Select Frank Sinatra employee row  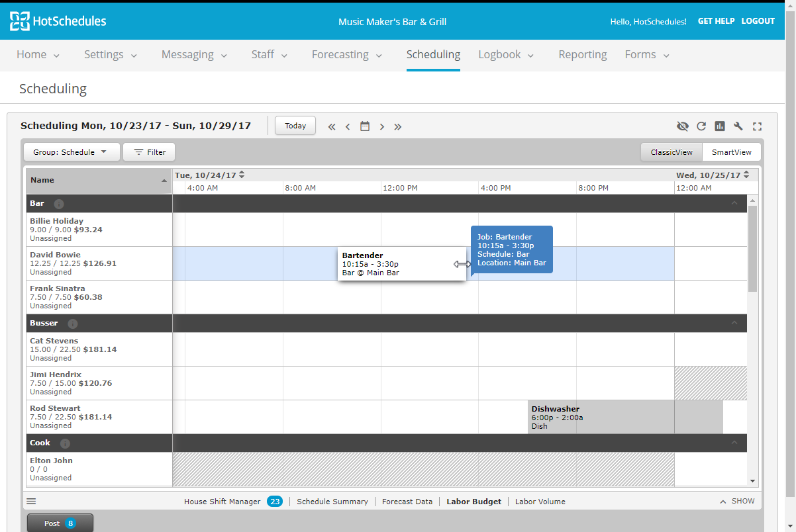[99, 297]
